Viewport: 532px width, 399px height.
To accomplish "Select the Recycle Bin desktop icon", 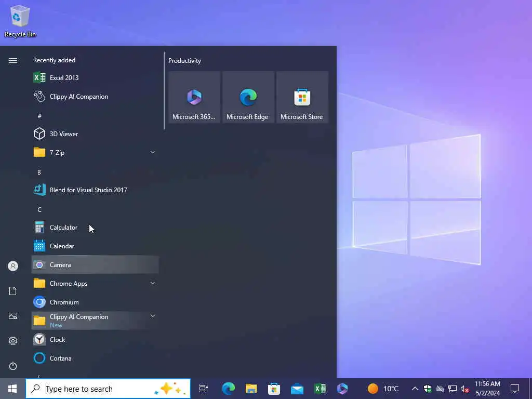I will click(x=20, y=21).
